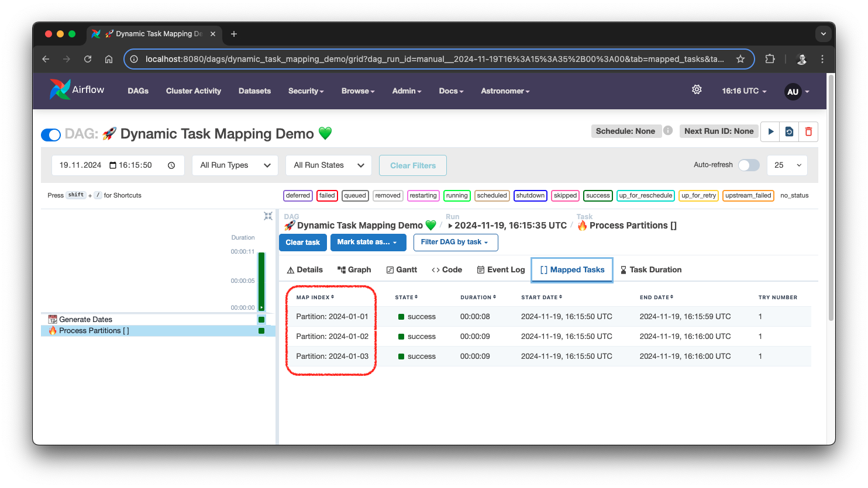868x488 pixels.
Task: Click the green run duration bar
Action: click(261, 281)
